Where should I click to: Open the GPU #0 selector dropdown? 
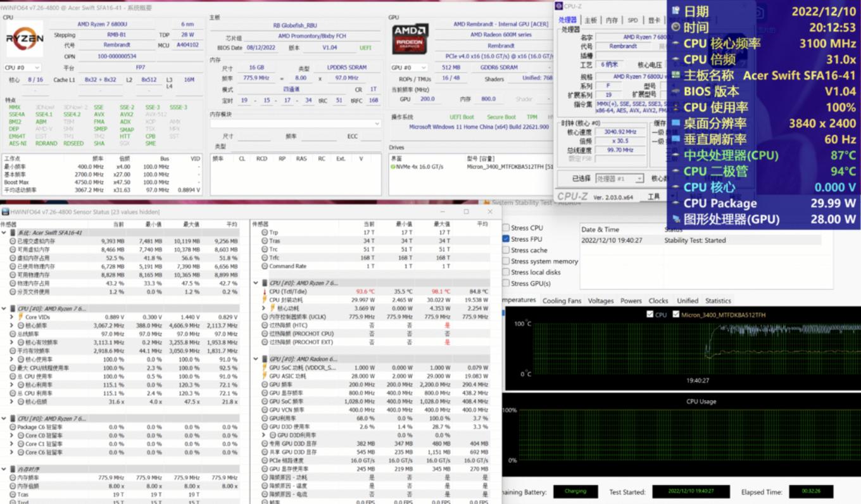409,68
